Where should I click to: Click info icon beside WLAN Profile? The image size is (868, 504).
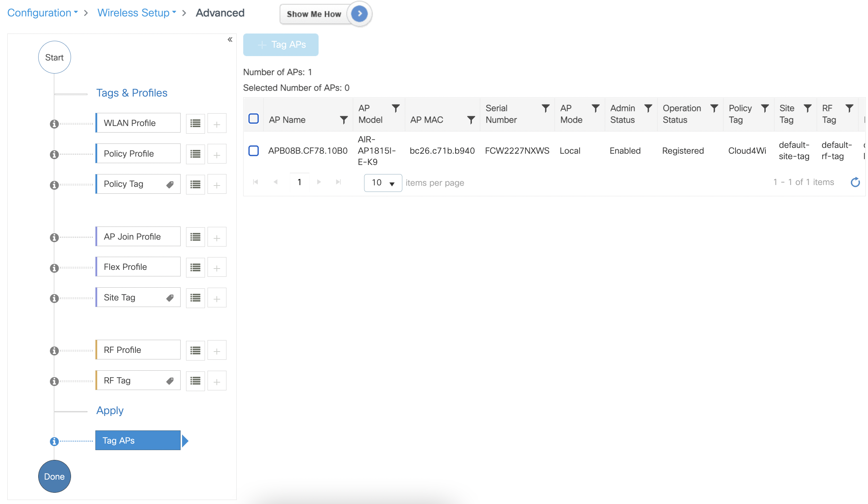click(x=54, y=124)
